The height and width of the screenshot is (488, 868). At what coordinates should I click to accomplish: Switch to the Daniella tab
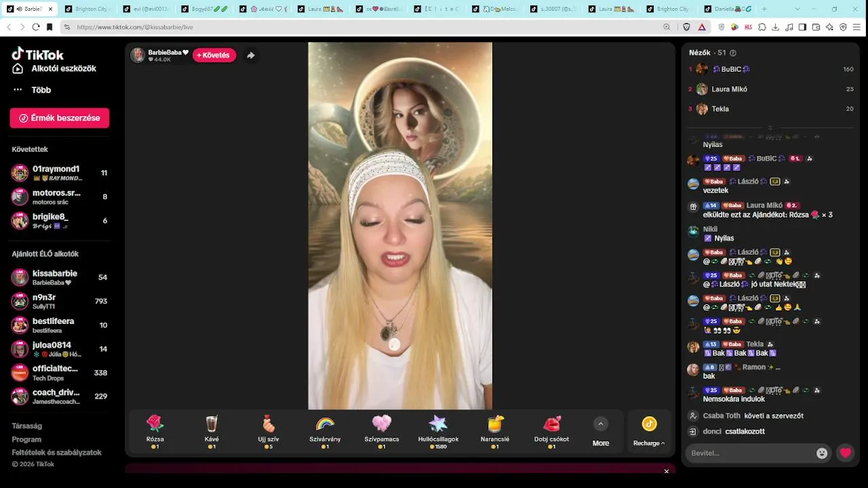click(x=728, y=9)
